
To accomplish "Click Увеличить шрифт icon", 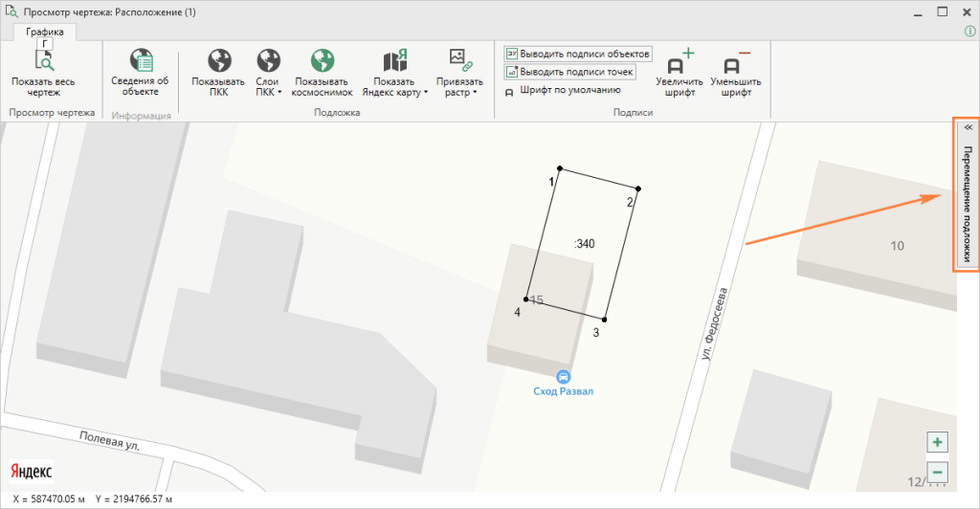I will (x=679, y=63).
